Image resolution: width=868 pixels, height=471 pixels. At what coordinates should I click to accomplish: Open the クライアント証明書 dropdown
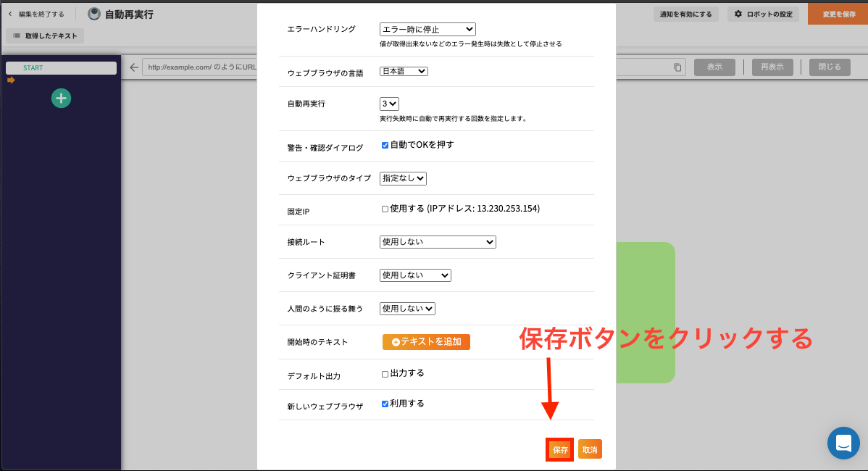[415, 275]
